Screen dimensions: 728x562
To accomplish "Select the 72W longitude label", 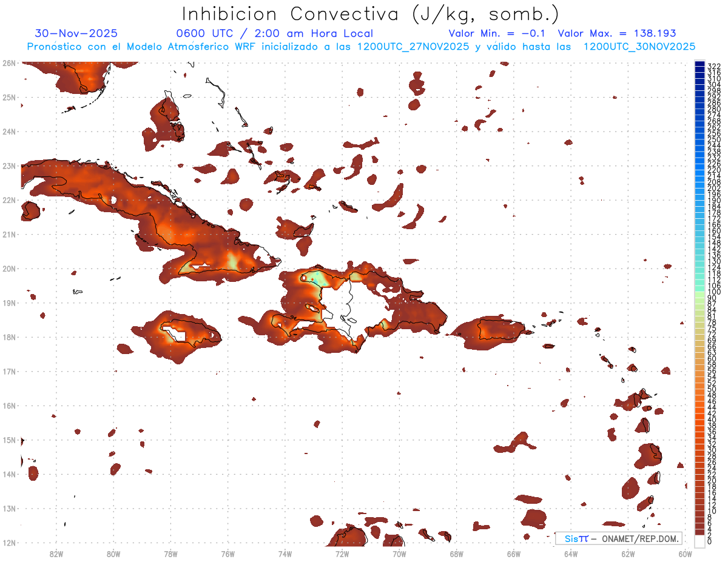I will pyautogui.click(x=342, y=553).
